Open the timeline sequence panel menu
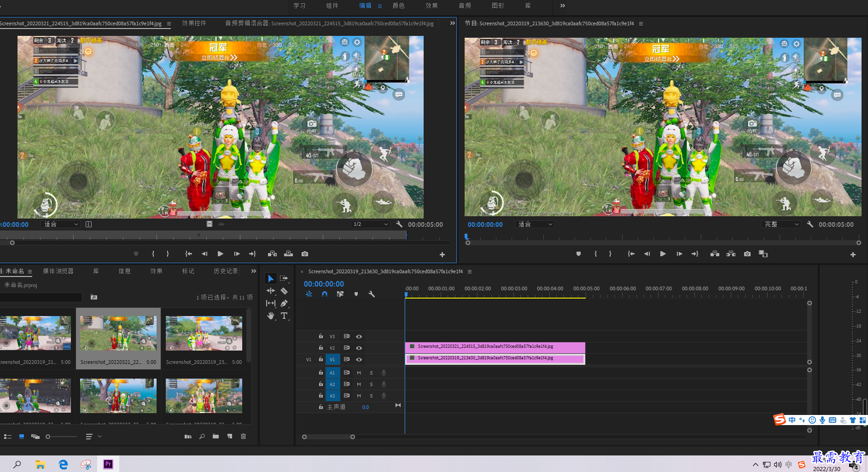The width and height of the screenshot is (868, 472). (x=470, y=271)
